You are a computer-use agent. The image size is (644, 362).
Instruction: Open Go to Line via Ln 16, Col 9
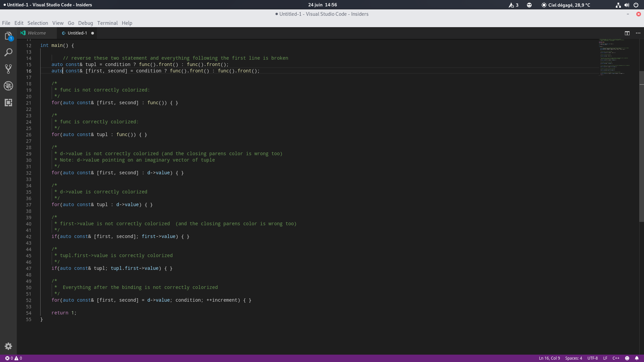(x=549, y=358)
